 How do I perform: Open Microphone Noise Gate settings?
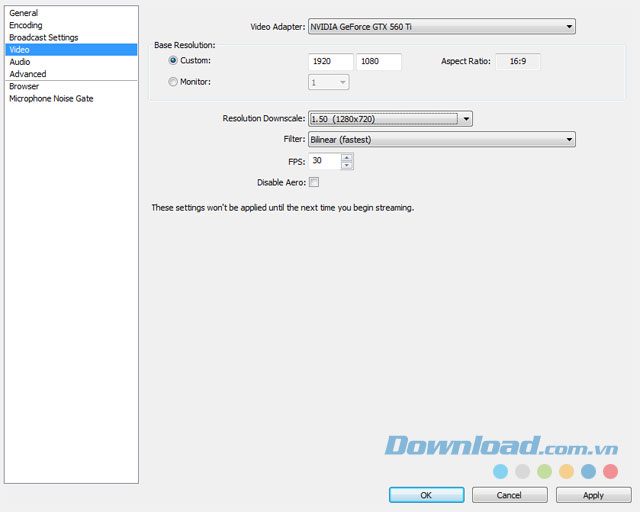point(51,99)
